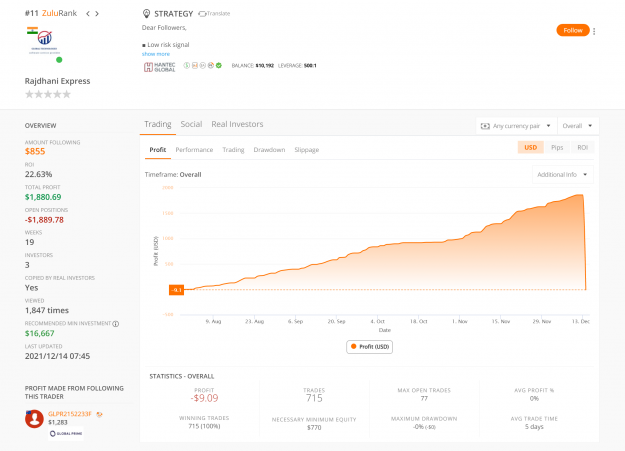The width and height of the screenshot is (625, 451).
Task: Open the three-dot menu beside Follow
Action: pyautogui.click(x=594, y=31)
